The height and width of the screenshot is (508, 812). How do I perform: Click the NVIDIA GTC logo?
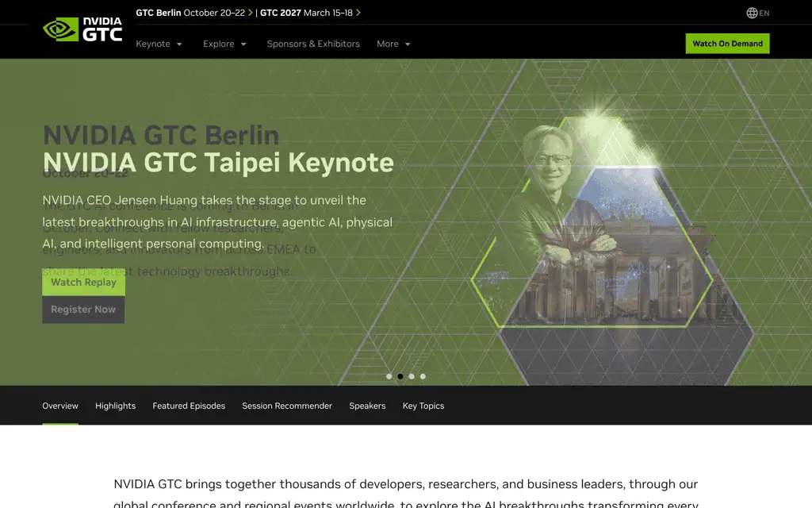click(82, 29)
